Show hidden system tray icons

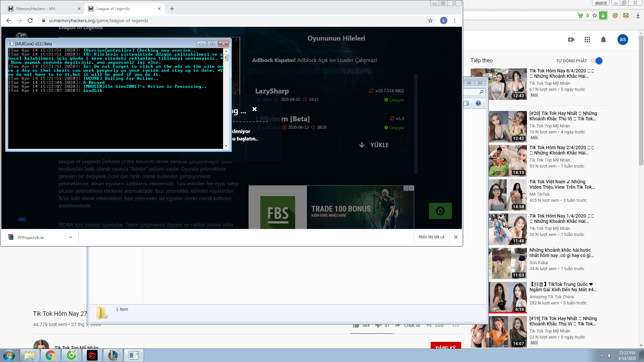602,356
